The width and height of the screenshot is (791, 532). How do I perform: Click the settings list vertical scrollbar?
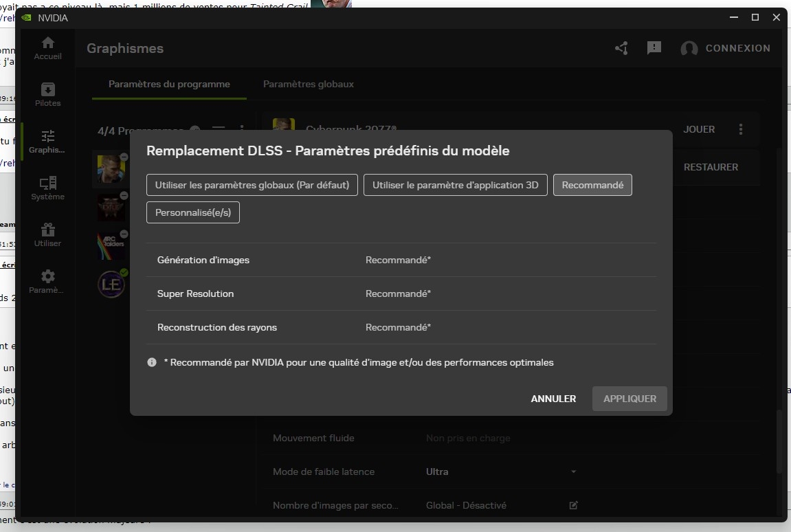[778, 440]
